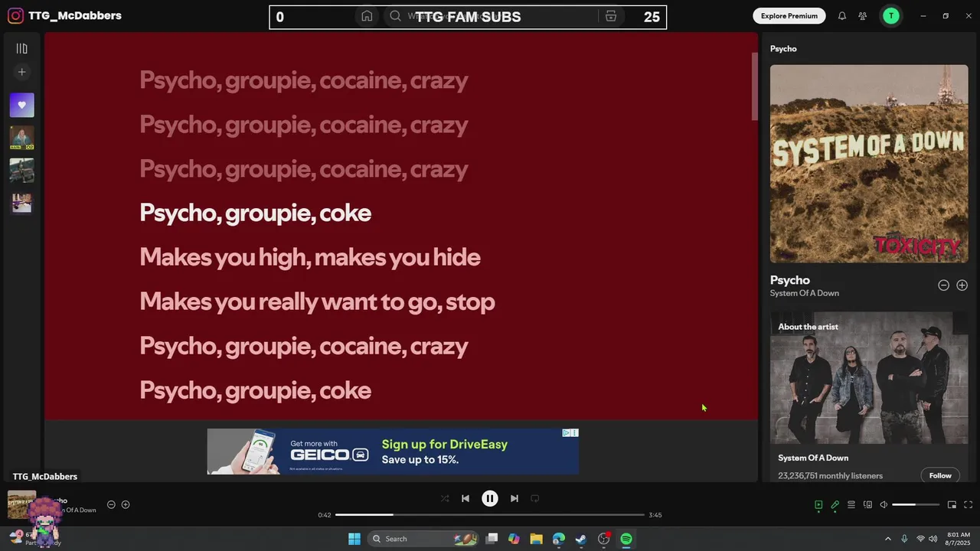
Task: Click the Explore Premium button
Action: [x=789, y=15]
